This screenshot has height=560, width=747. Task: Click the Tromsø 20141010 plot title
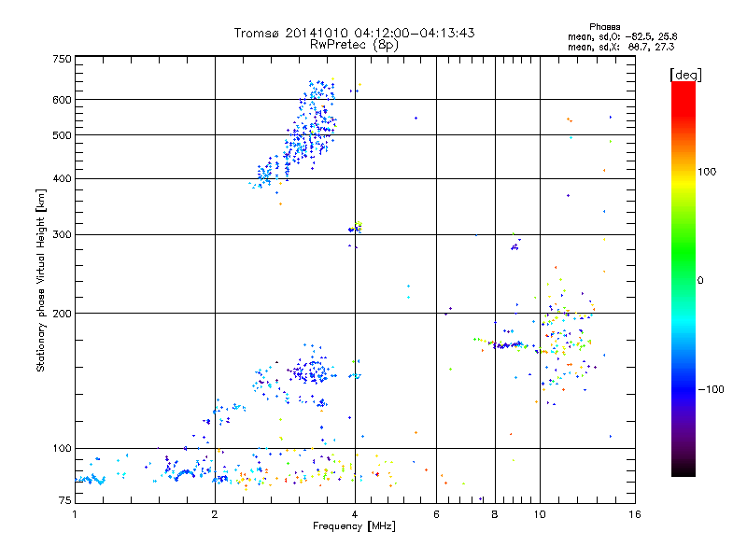[x=354, y=33]
